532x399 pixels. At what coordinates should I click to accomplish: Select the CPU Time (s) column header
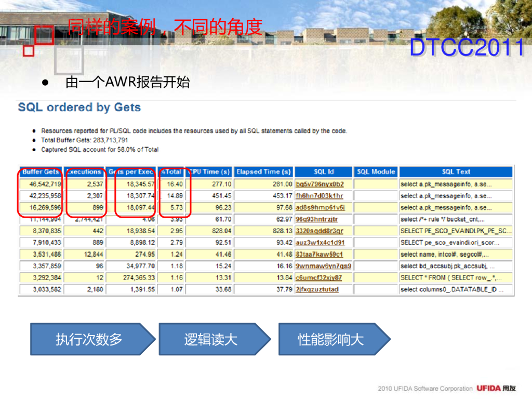(209, 172)
